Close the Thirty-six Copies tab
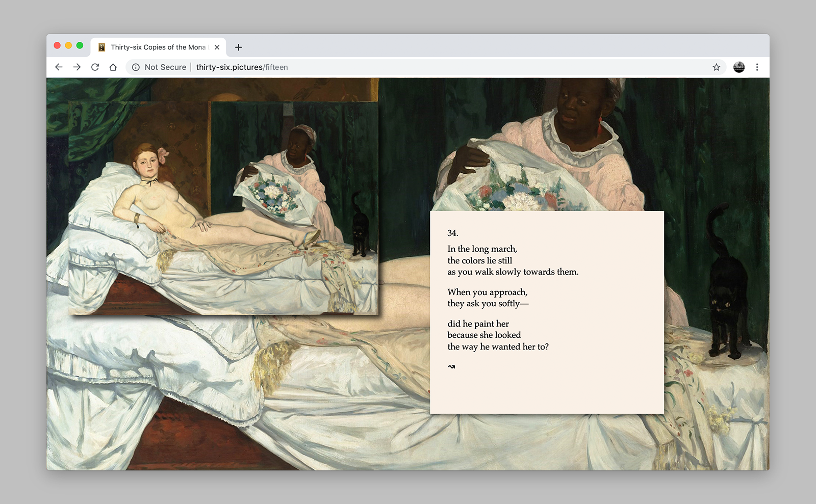 217,47
